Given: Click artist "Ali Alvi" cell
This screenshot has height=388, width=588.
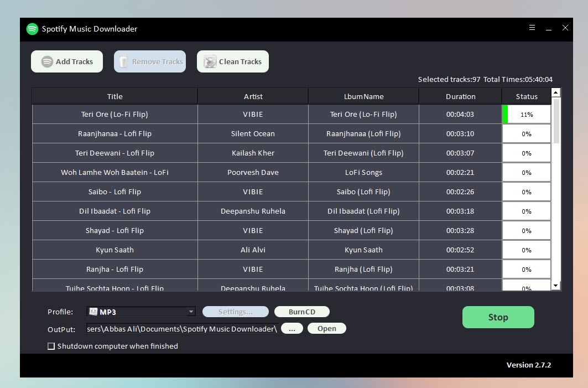Looking at the screenshot, I should 253,250.
